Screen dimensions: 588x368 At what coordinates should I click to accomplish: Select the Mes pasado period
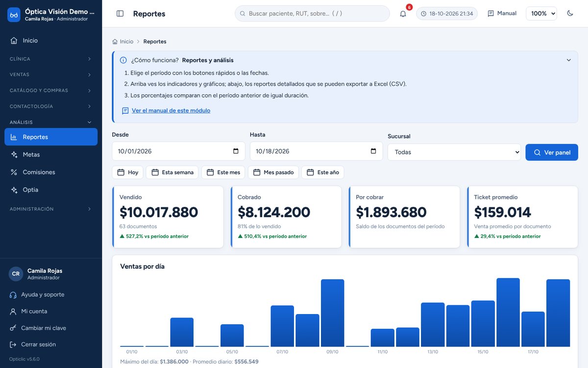click(273, 172)
